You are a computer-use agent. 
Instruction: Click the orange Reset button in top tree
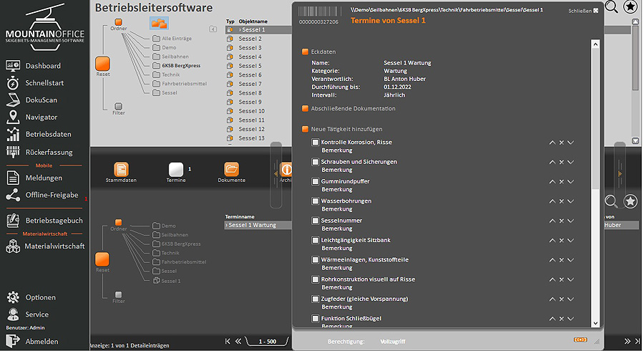102,64
